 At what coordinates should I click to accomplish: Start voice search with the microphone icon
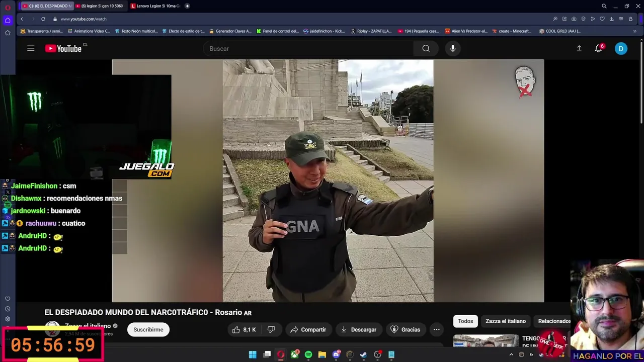(x=453, y=48)
